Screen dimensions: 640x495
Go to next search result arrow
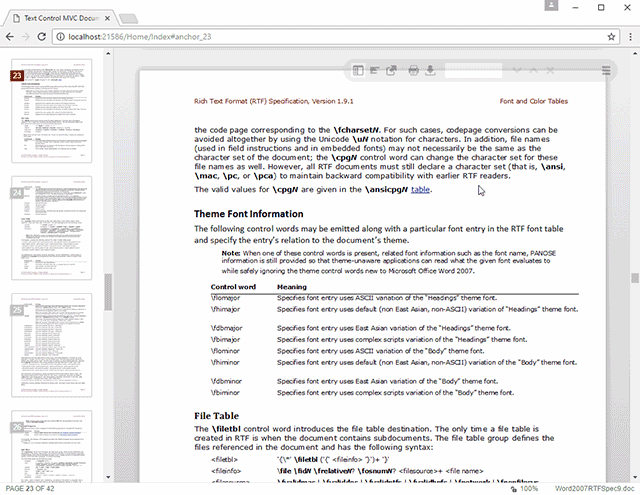pyautogui.click(x=517, y=71)
